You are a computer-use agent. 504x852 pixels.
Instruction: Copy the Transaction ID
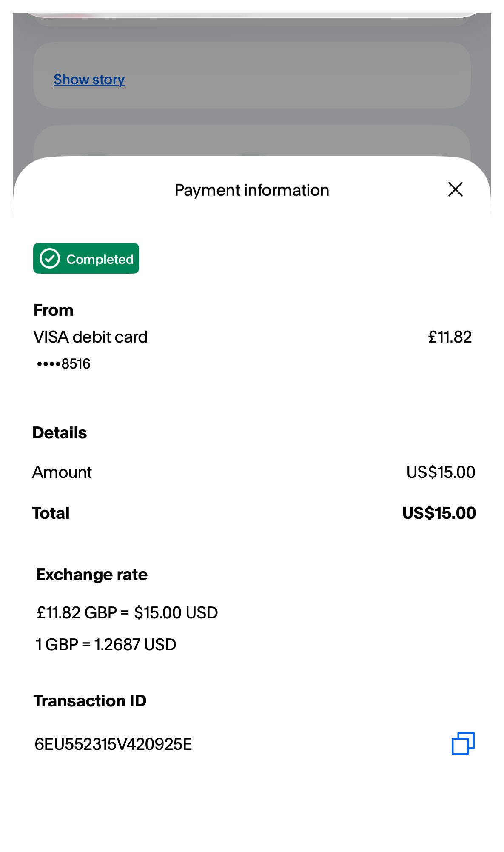pyautogui.click(x=463, y=743)
